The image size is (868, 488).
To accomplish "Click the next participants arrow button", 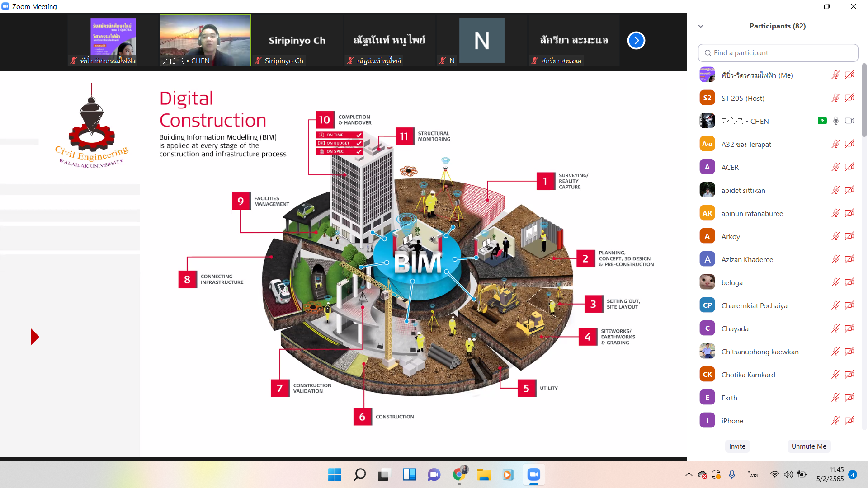I will click(636, 41).
